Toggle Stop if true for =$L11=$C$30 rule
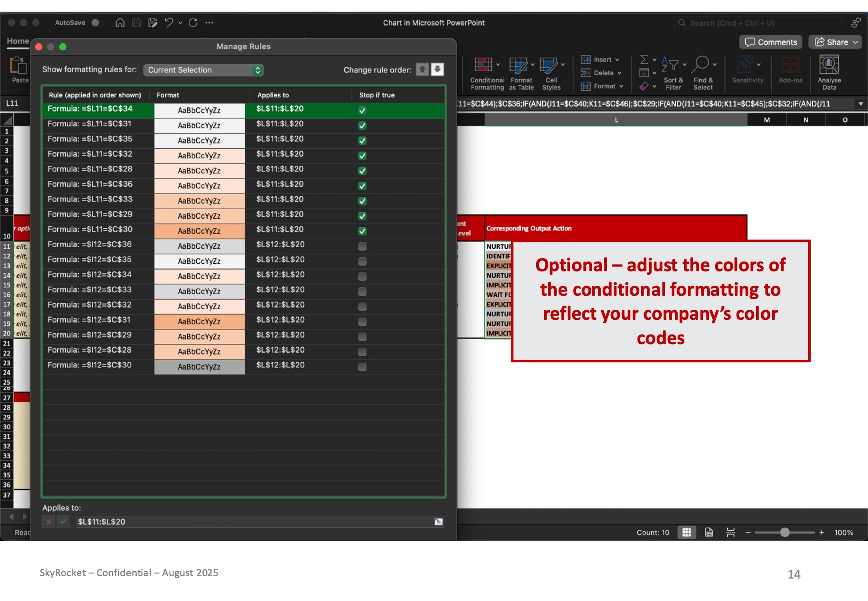This screenshot has width=868, height=601. point(362,231)
